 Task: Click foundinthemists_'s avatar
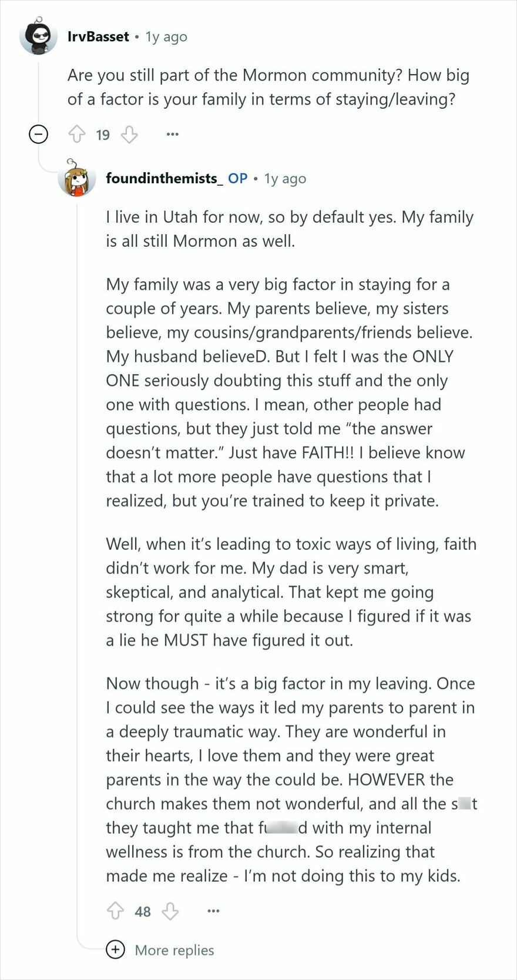click(x=77, y=179)
